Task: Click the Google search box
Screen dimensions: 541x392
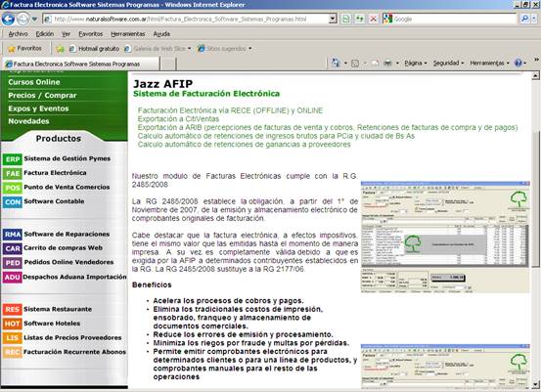Action: click(x=454, y=19)
